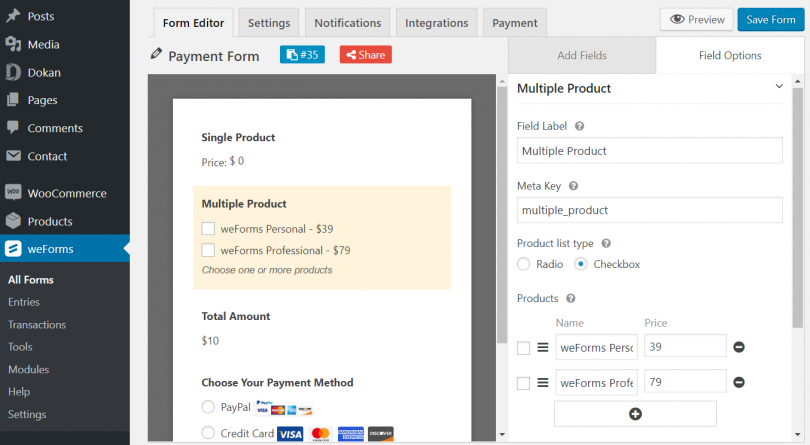The width and height of the screenshot is (810, 445).
Task: Check weForms Professional - $79 in form preview
Action: tap(208, 250)
